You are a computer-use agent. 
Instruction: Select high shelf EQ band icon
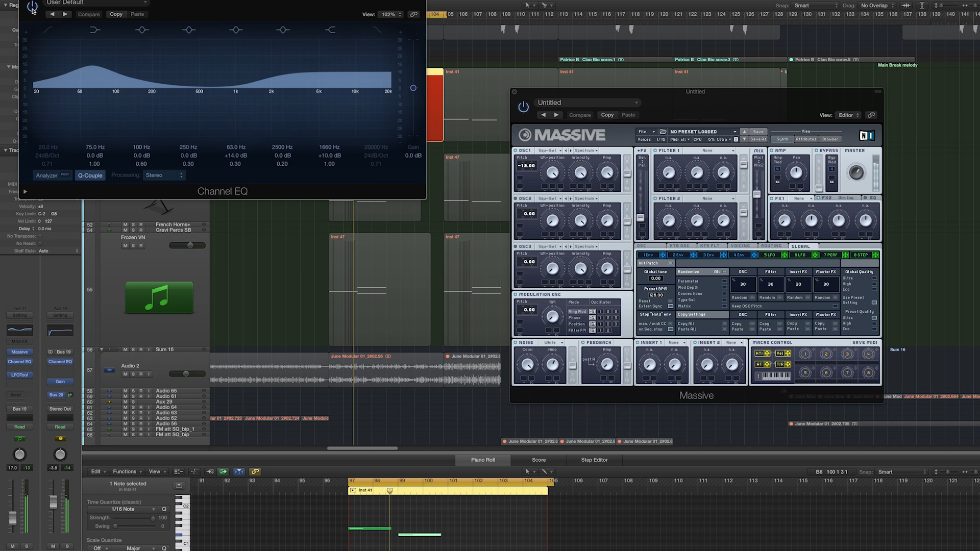pos(330,30)
